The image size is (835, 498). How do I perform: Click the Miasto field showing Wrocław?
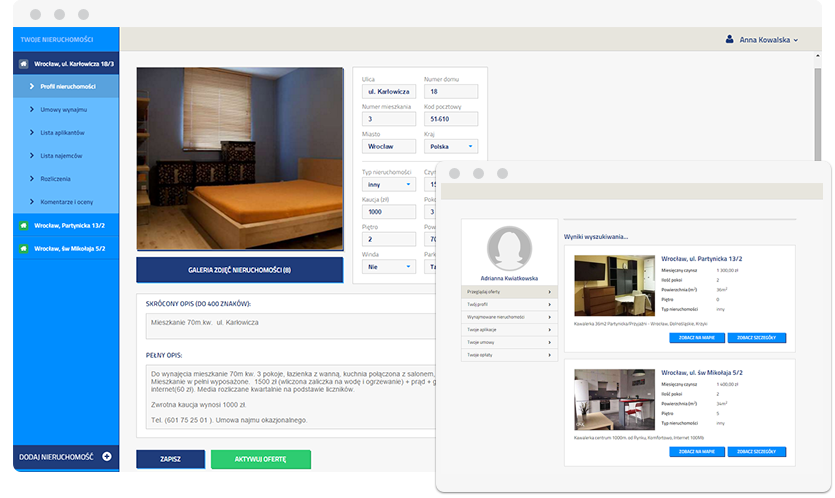(389, 146)
